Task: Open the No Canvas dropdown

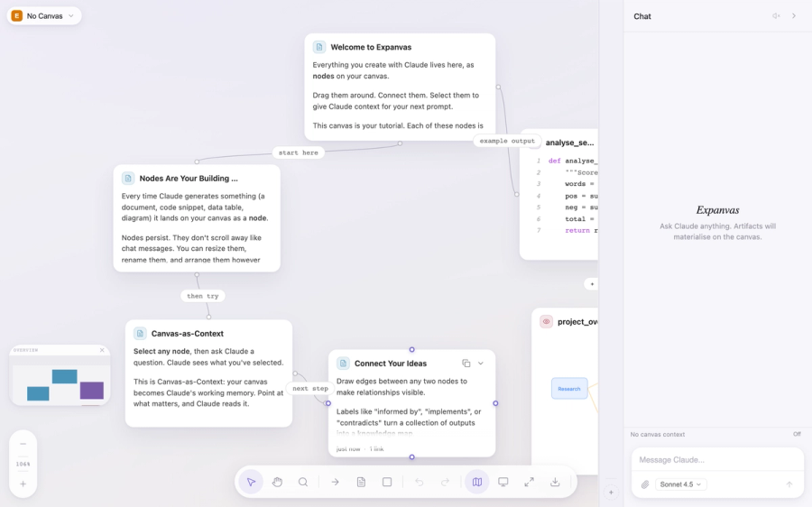Action: click(44, 16)
